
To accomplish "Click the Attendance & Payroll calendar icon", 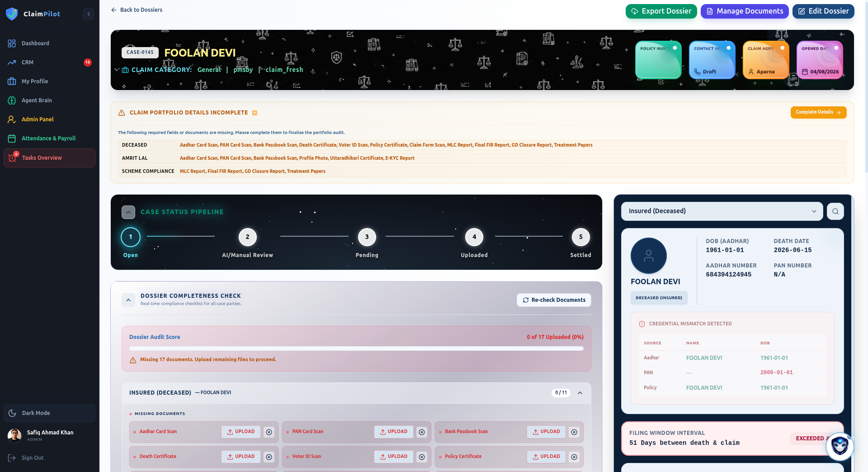I will (x=12, y=138).
